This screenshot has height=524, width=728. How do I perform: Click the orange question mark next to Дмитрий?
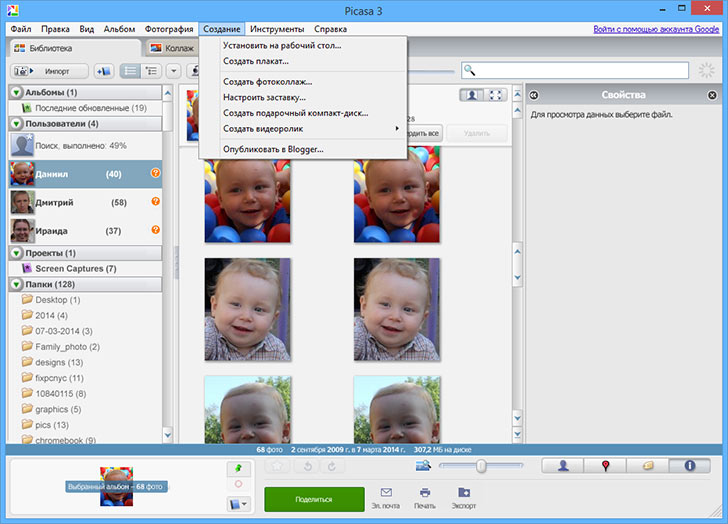156,201
